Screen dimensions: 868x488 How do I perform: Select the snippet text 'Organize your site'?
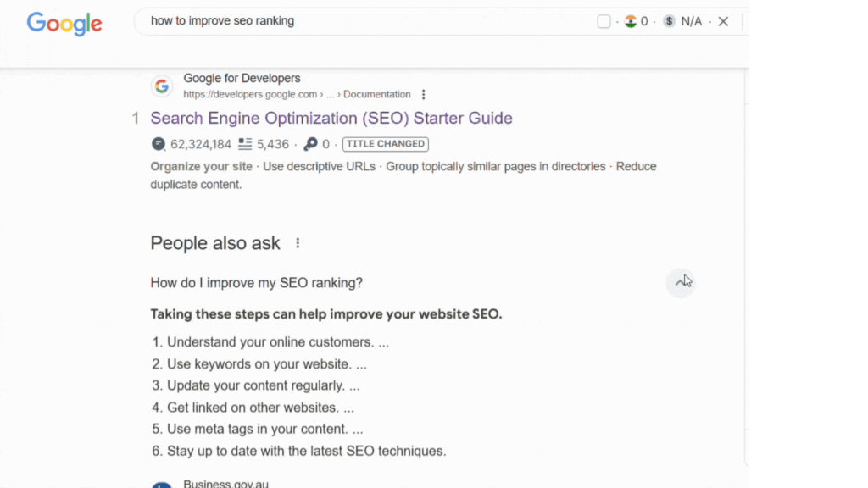pyautogui.click(x=201, y=167)
